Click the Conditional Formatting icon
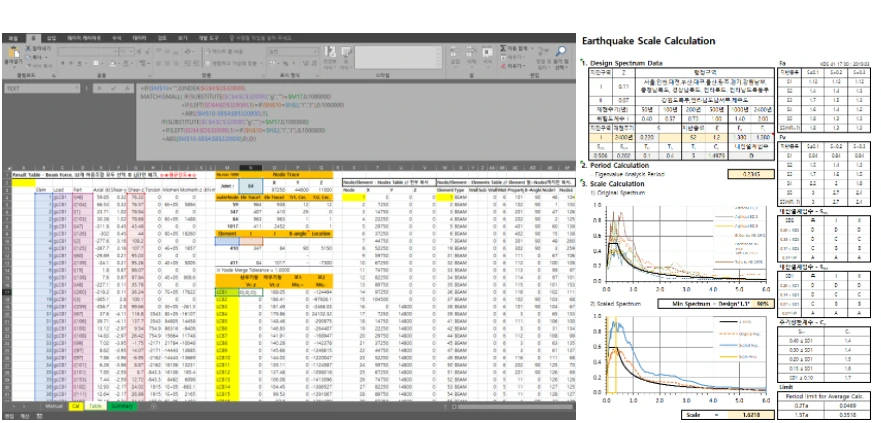Viewport: 881px width, 423px height. [330, 53]
